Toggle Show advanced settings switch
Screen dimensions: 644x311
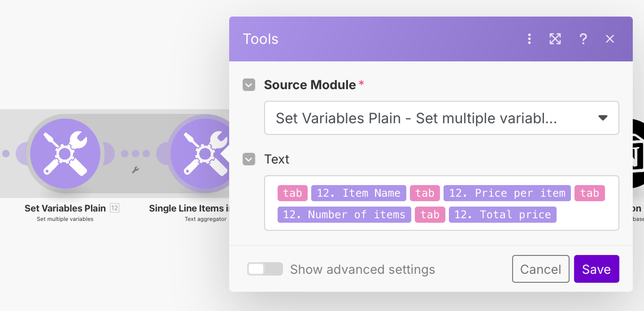264,269
